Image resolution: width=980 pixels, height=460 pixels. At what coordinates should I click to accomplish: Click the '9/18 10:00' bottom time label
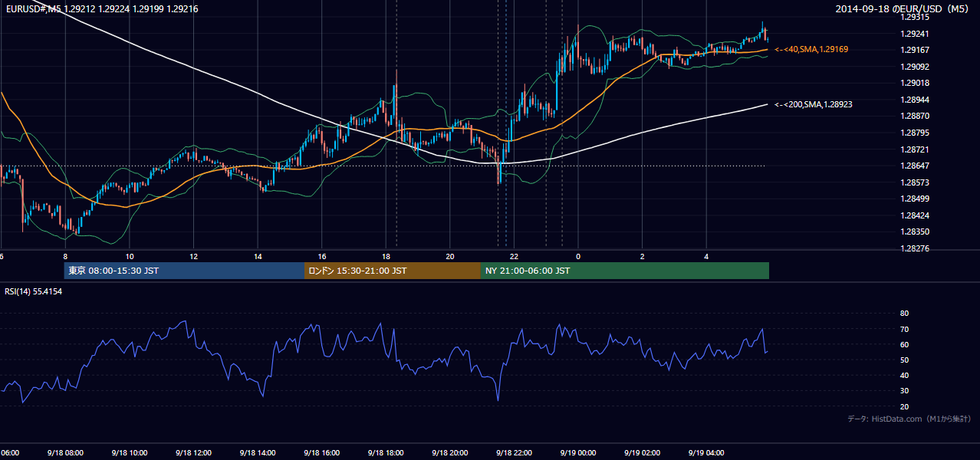coord(129,452)
